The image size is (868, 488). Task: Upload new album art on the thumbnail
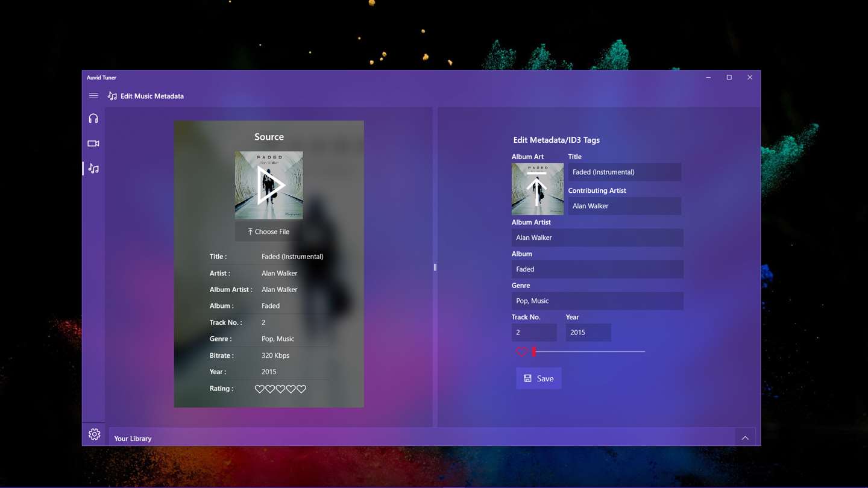coord(538,189)
